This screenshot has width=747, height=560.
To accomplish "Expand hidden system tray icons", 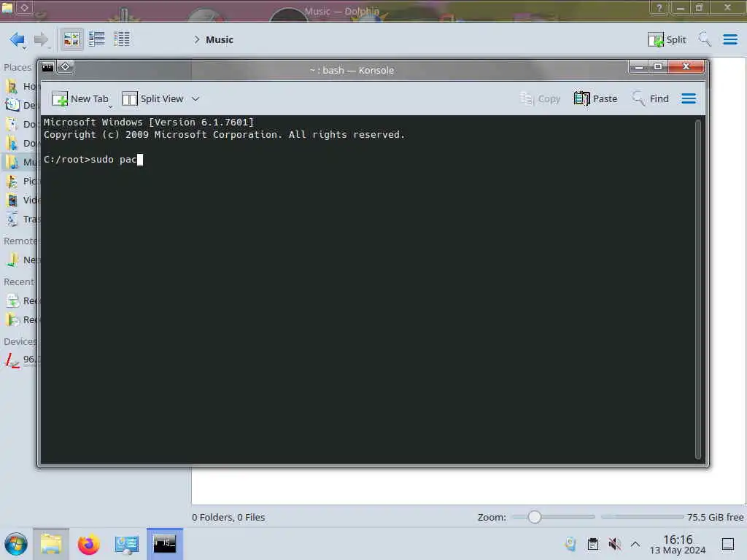I will 635,544.
